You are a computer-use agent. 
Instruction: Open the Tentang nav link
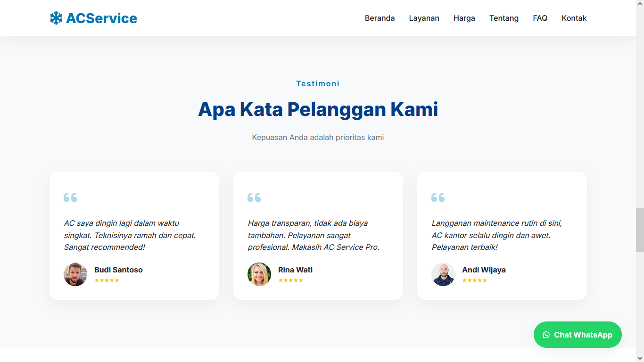coord(504,18)
